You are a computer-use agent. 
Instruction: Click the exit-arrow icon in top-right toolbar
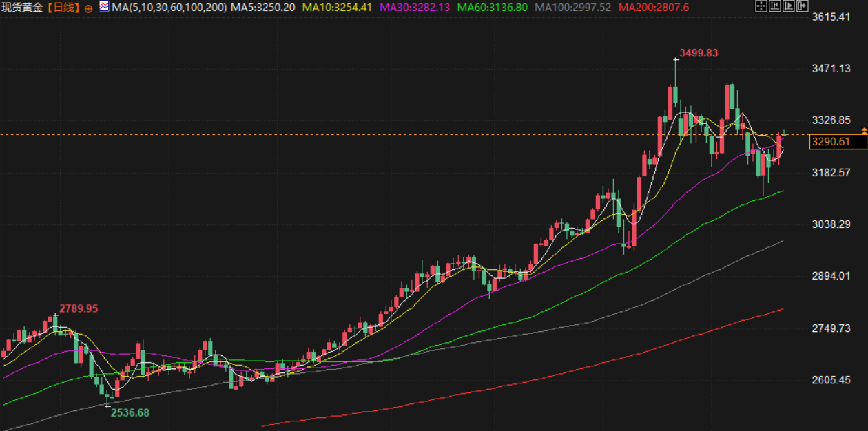[803, 7]
